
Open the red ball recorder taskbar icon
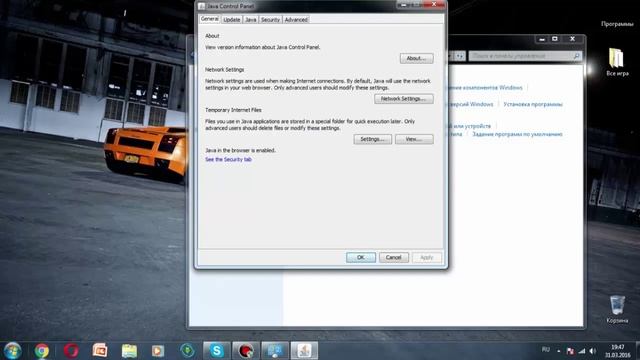(x=245, y=351)
